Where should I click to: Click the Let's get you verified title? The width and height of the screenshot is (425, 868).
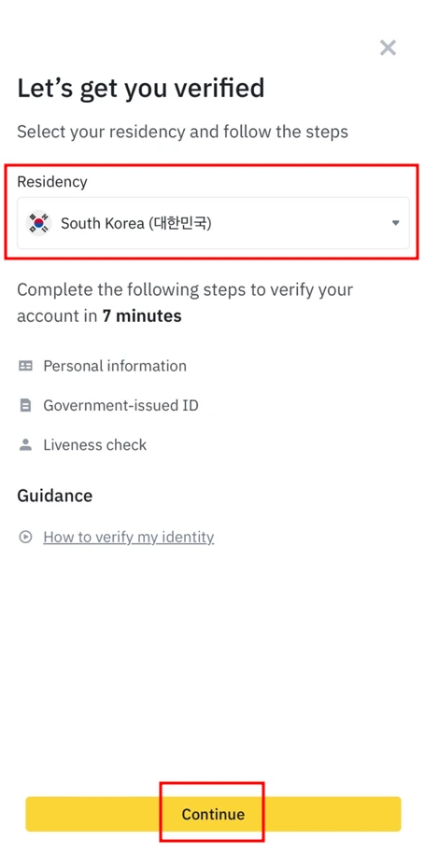(141, 88)
